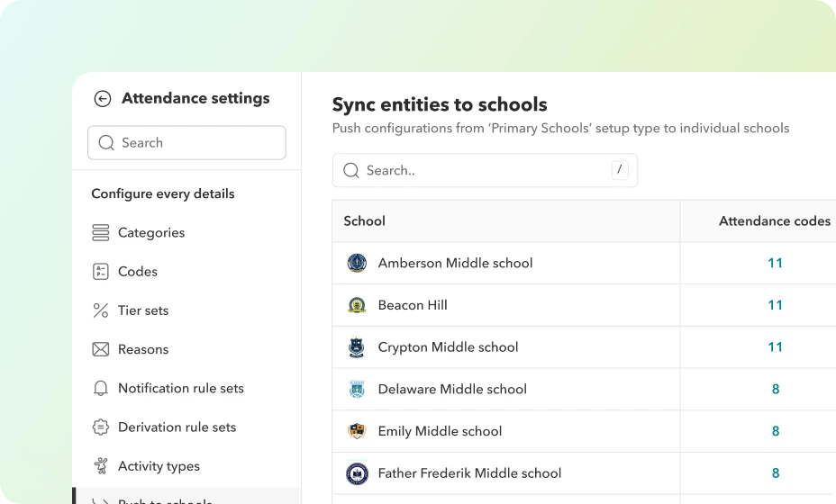The image size is (836, 504).
Task: Open Derivation rule sets
Action: click(x=177, y=427)
